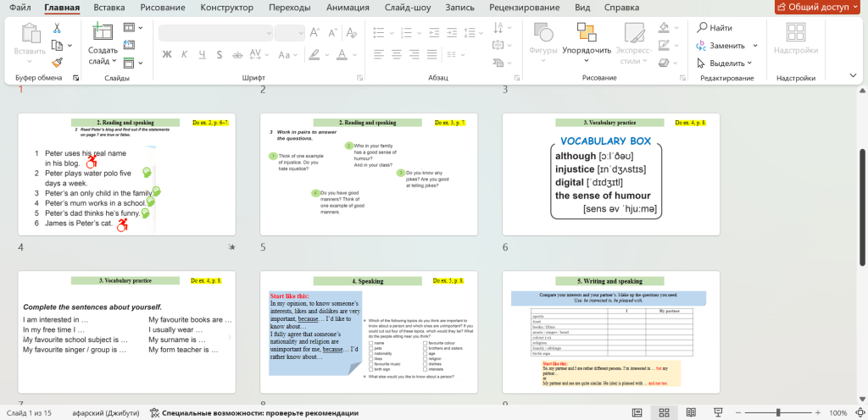868x420 pixels.
Task: Align text left
Action: coord(379,54)
